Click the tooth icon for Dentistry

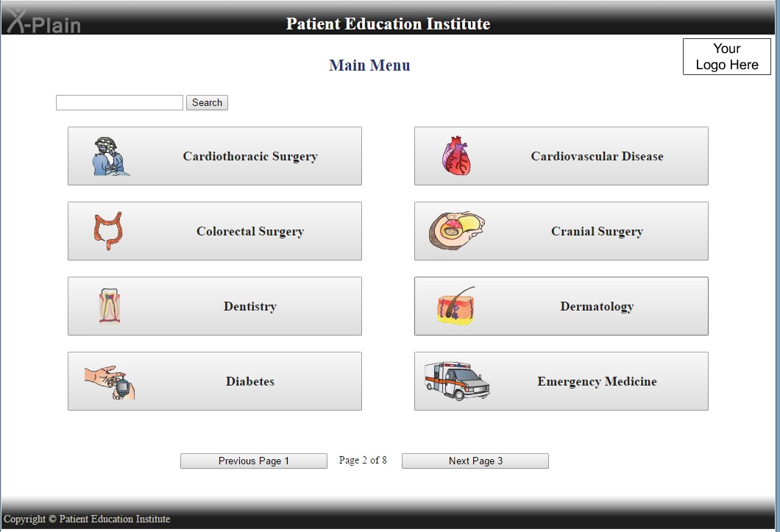(110, 306)
